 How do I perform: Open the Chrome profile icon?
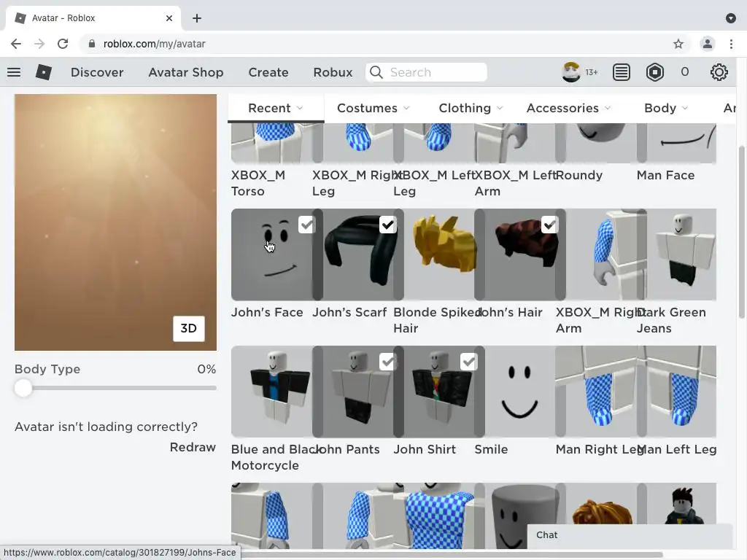708,44
